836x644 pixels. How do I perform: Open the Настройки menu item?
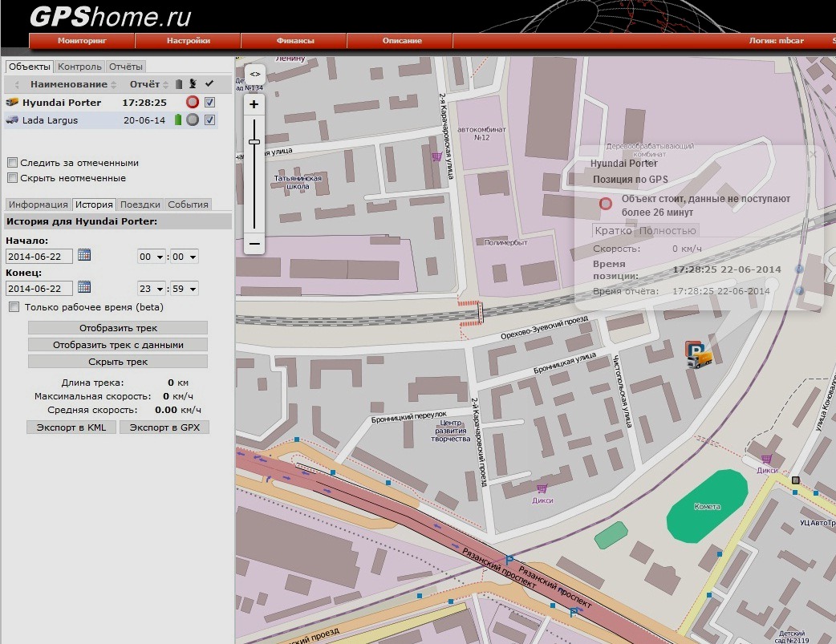189,41
